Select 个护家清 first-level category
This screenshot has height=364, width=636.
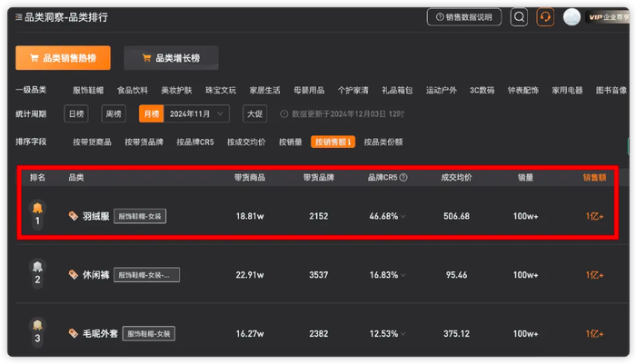353,90
